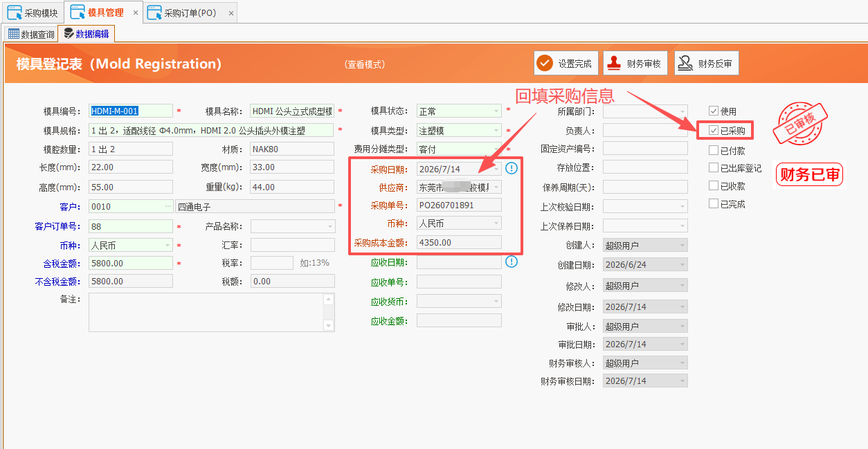868x449 pixels.
Task: Open the 产品名称 dropdown
Action: [329, 226]
